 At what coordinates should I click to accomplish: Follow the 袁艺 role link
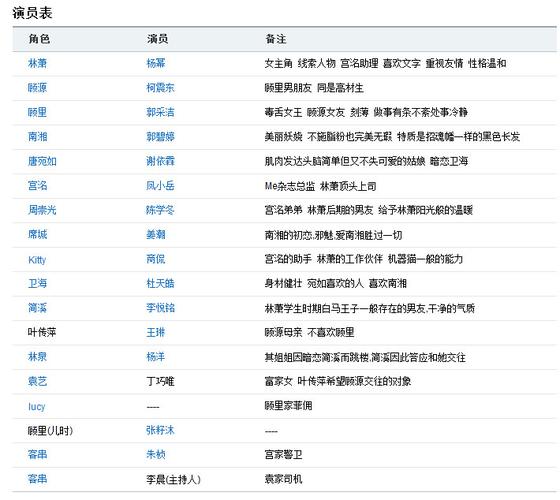coord(38,381)
